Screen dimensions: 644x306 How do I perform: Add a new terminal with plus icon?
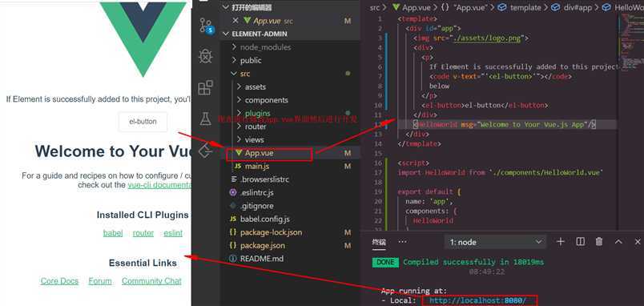click(560, 241)
